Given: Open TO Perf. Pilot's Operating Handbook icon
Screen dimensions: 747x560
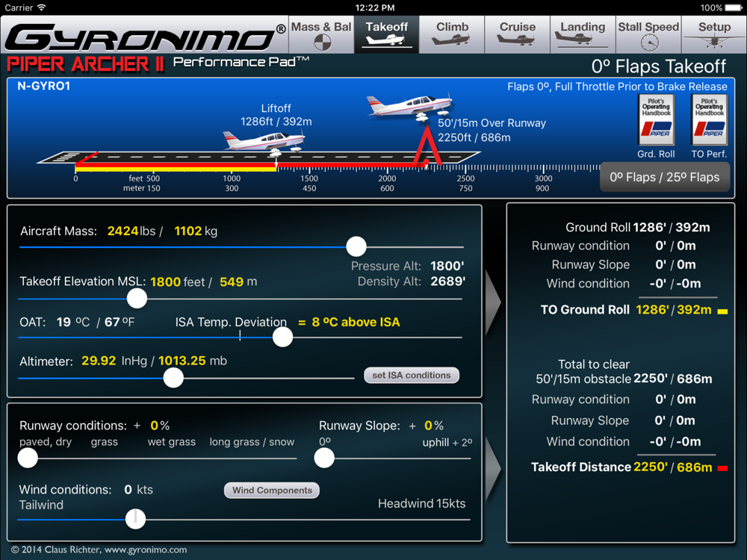Looking at the screenshot, I should click(710, 119).
